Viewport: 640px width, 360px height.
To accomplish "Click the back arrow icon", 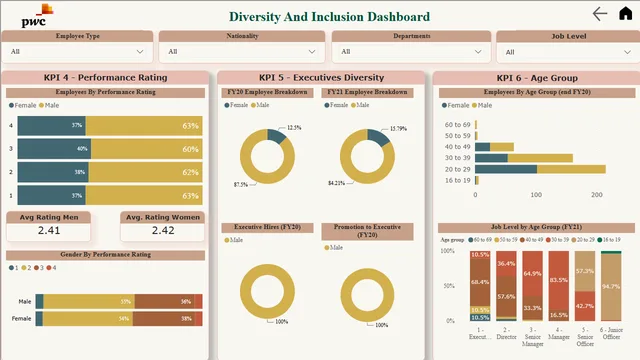I will click(600, 13).
